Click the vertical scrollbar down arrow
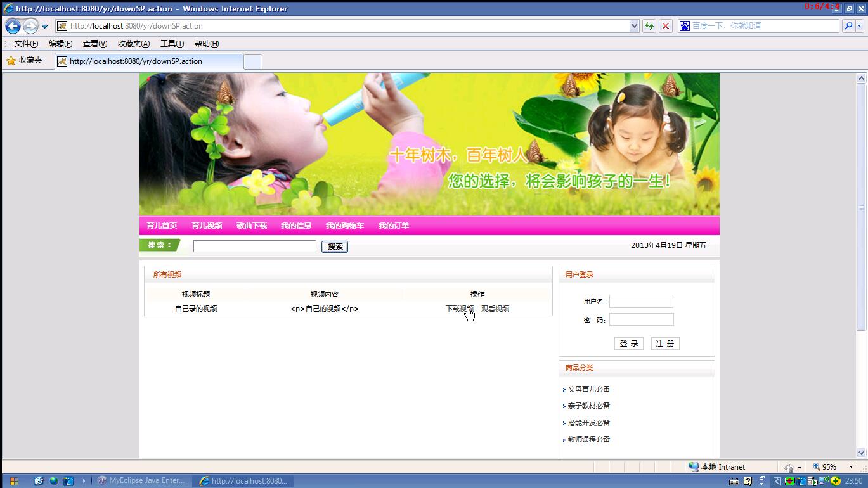The height and width of the screenshot is (488, 868). 861,453
